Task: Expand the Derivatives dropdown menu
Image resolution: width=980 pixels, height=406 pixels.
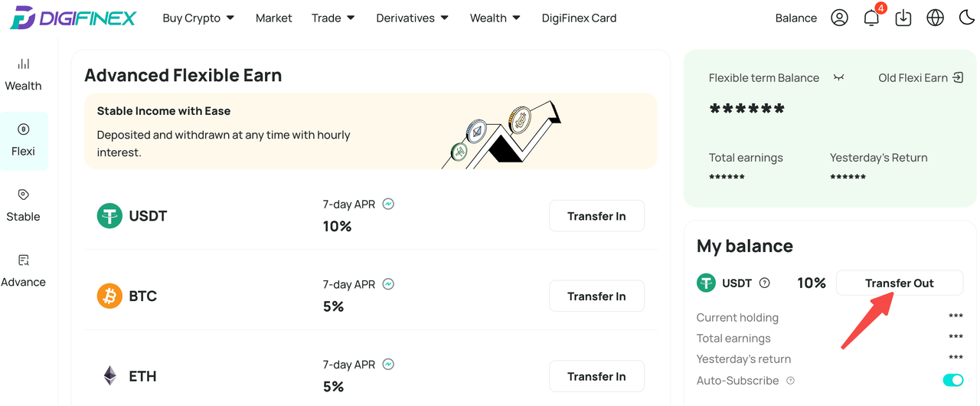Action: (413, 18)
